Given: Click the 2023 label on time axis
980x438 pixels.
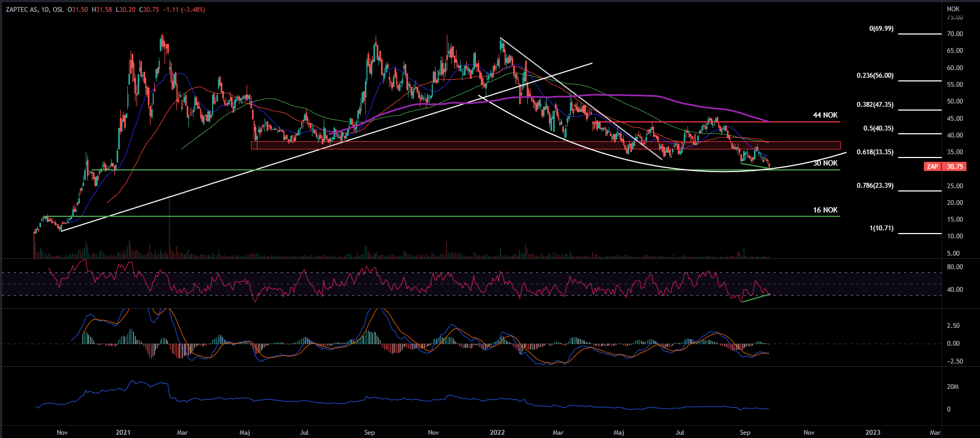Looking at the screenshot, I should [873, 433].
